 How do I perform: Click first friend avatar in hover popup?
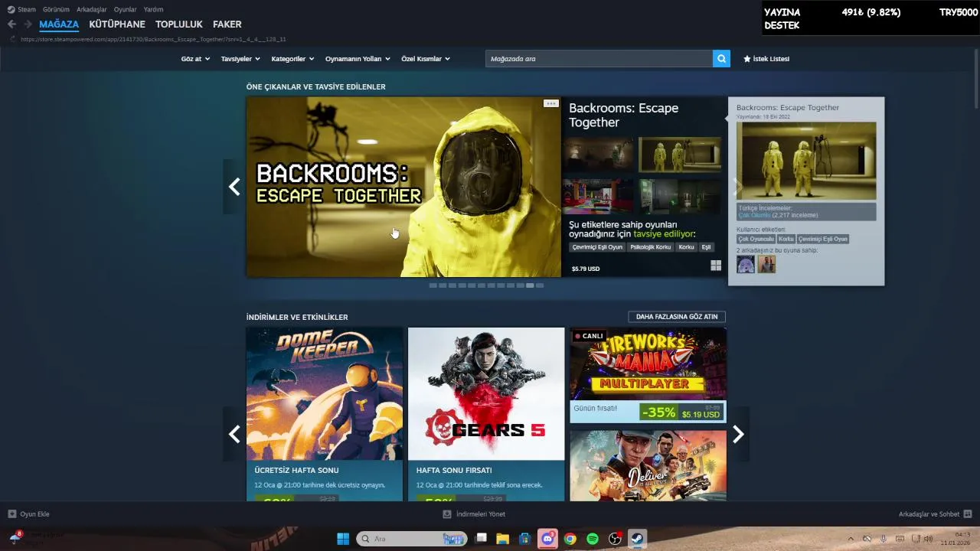click(x=746, y=264)
